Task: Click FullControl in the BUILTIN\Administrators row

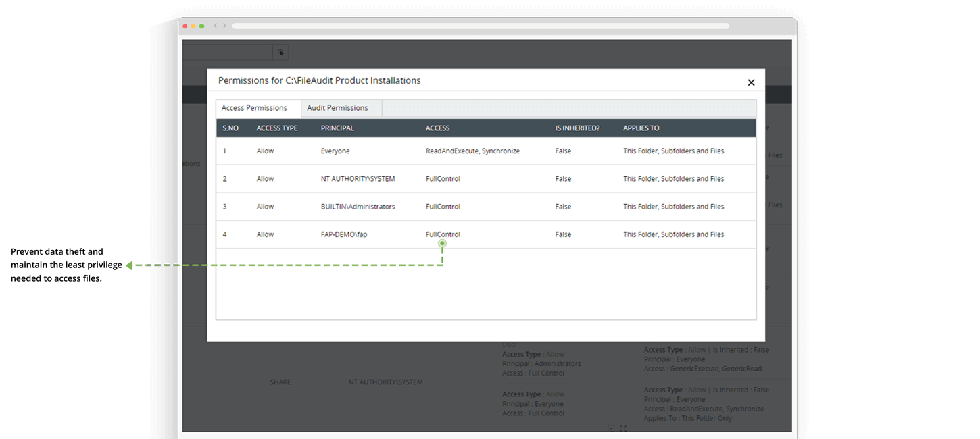Action: tap(443, 207)
